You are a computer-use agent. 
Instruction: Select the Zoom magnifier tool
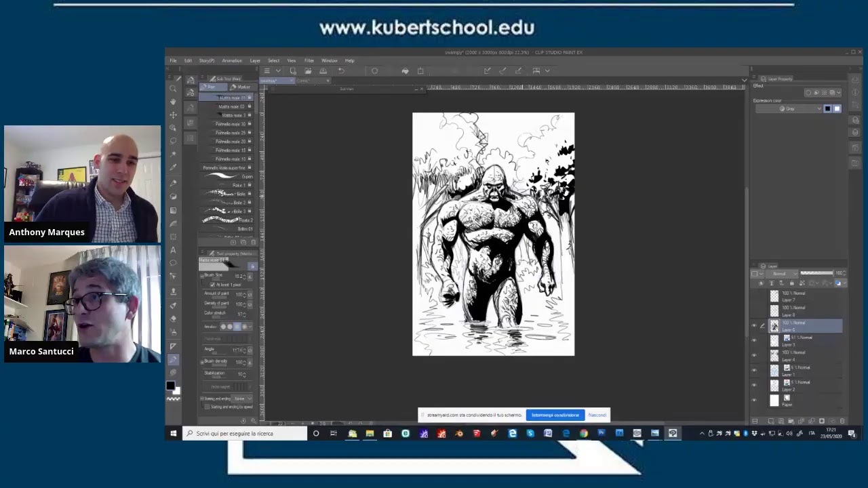[x=173, y=89]
